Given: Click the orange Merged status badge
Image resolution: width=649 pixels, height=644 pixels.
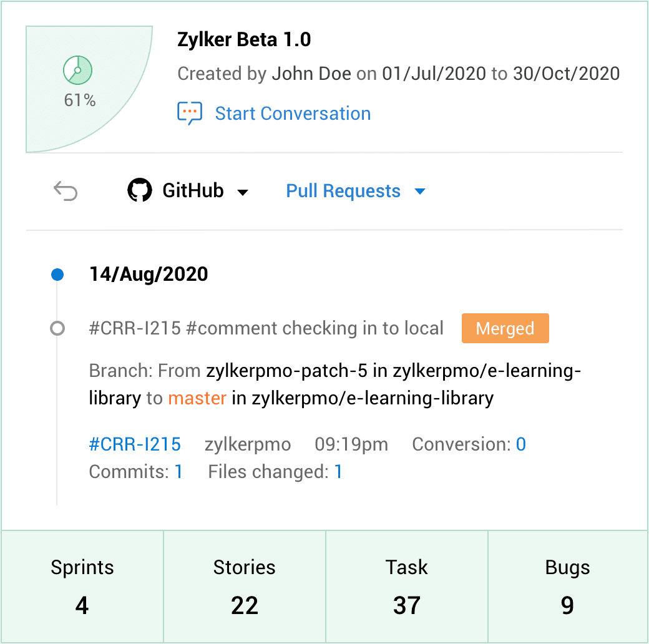Looking at the screenshot, I should [505, 328].
